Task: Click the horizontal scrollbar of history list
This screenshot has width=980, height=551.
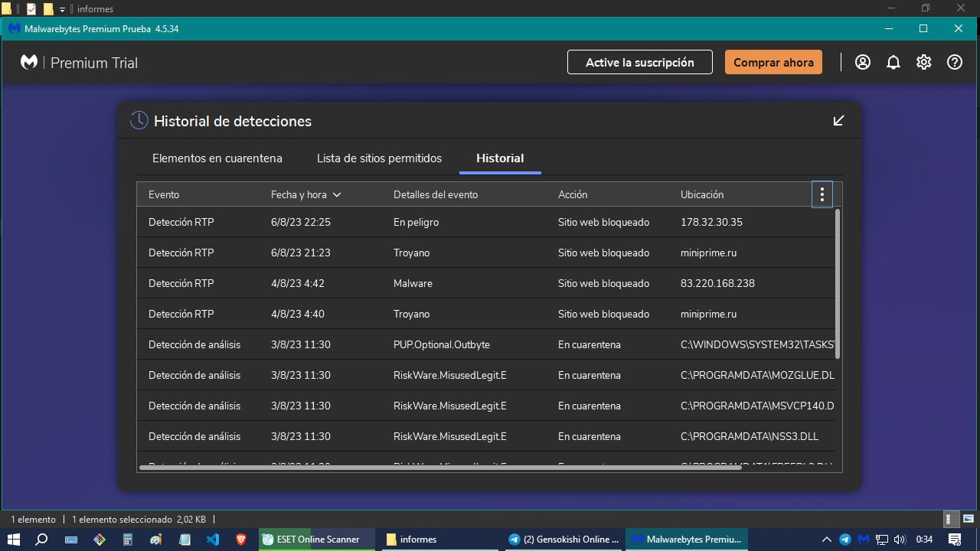Action: click(x=440, y=467)
